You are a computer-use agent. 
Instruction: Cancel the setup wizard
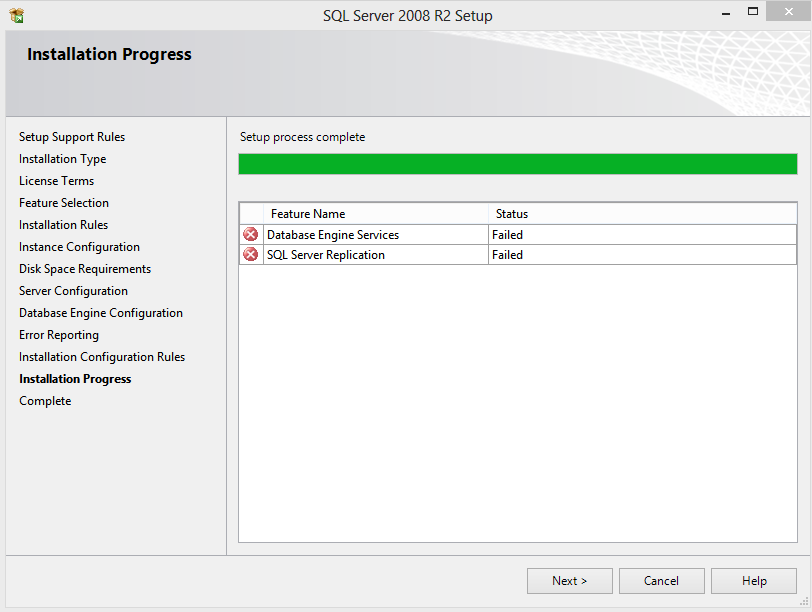coord(661,581)
